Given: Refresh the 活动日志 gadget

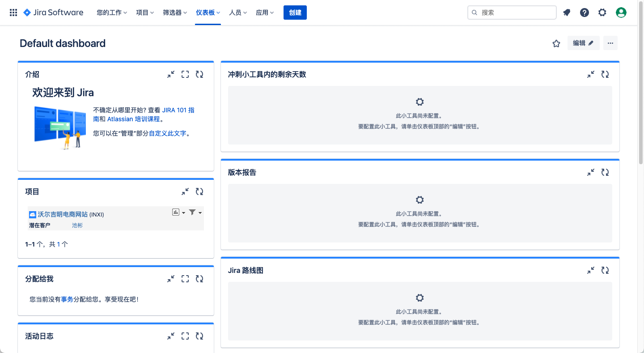Looking at the screenshot, I should point(199,336).
